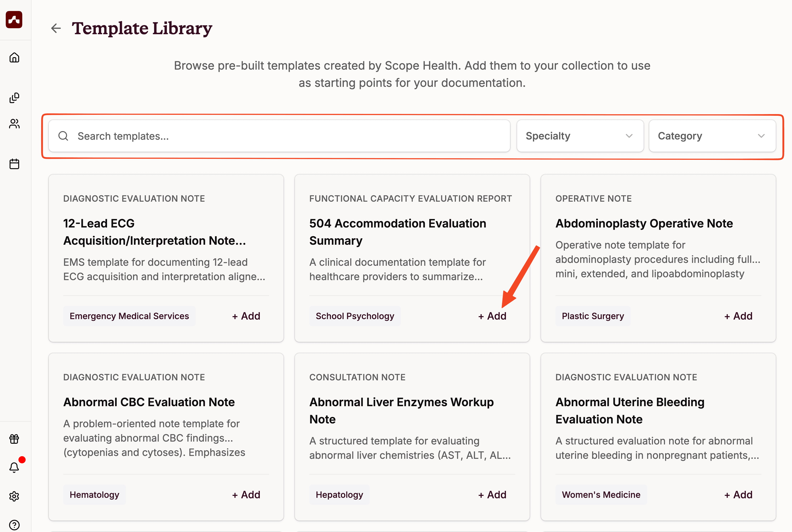This screenshot has height=532, width=792.
Task: Add the 504 Accommodation Evaluation Summary template
Action: click(x=492, y=316)
